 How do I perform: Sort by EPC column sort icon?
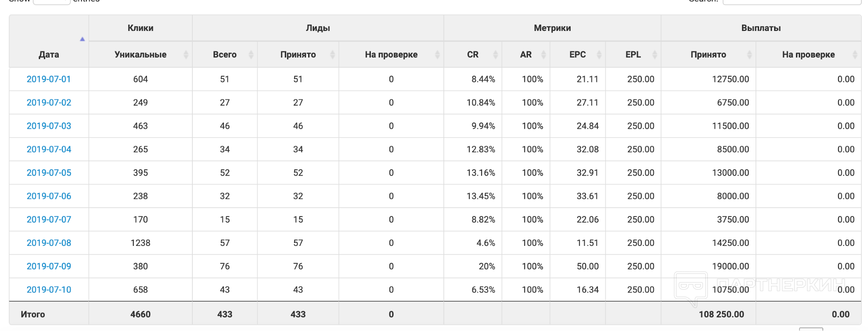pos(599,55)
